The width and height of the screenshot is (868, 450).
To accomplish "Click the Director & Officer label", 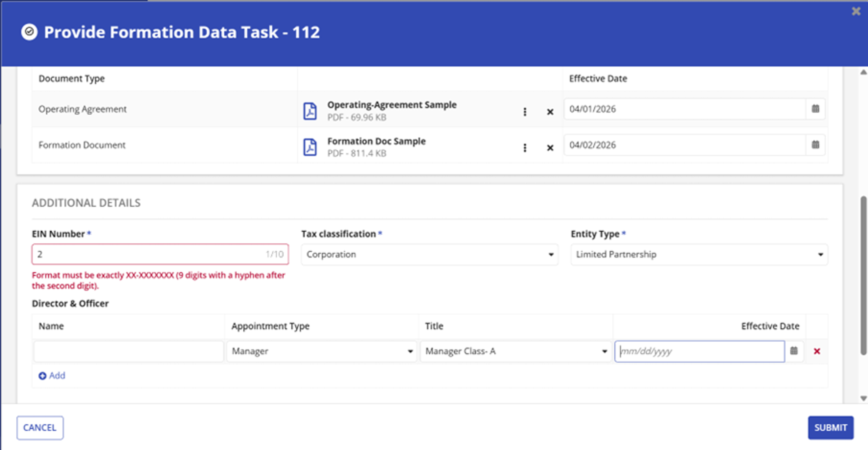I will 70,303.
